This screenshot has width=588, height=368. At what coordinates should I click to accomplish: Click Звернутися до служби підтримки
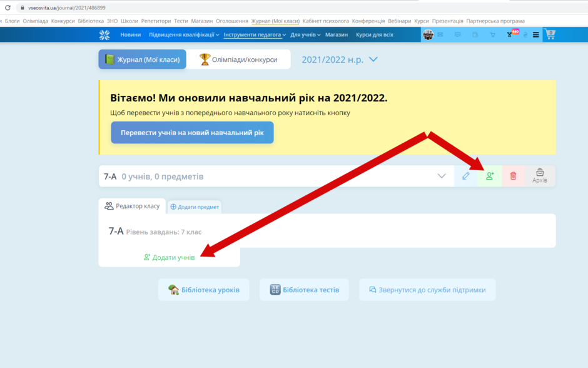tap(427, 290)
